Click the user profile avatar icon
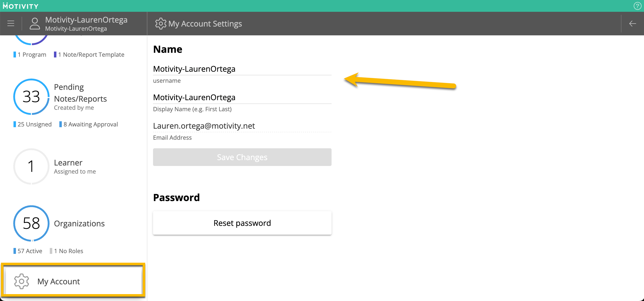The image size is (644, 301). click(x=35, y=24)
